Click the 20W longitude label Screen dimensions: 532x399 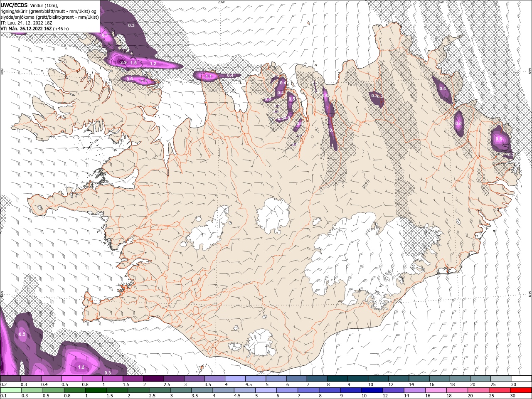point(221,2)
